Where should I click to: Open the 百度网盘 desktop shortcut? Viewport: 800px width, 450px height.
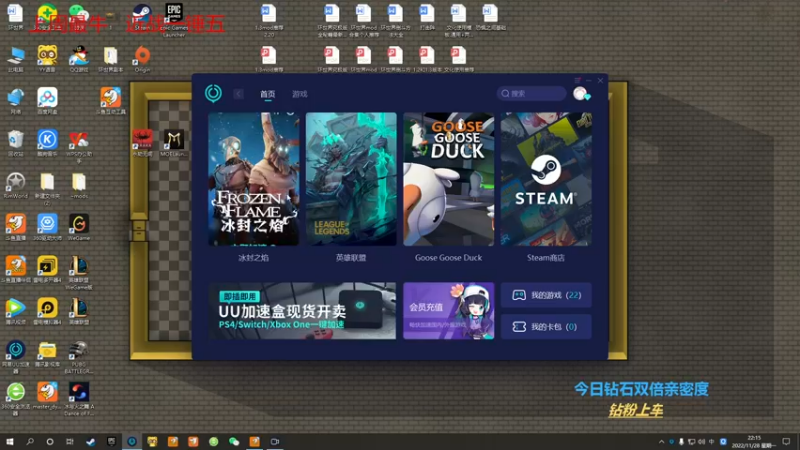coord(47,101)
